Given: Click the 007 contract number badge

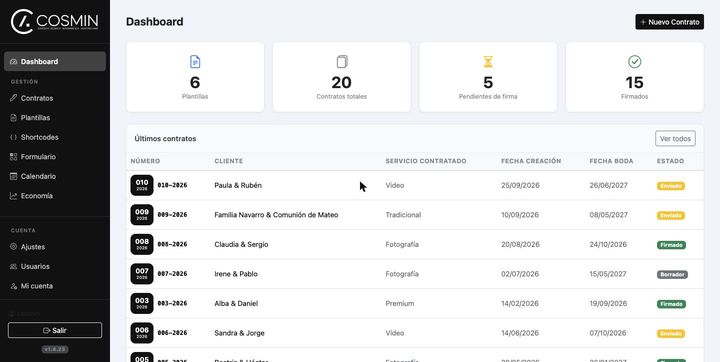Looking at the screenshot, I should point(142,274).
